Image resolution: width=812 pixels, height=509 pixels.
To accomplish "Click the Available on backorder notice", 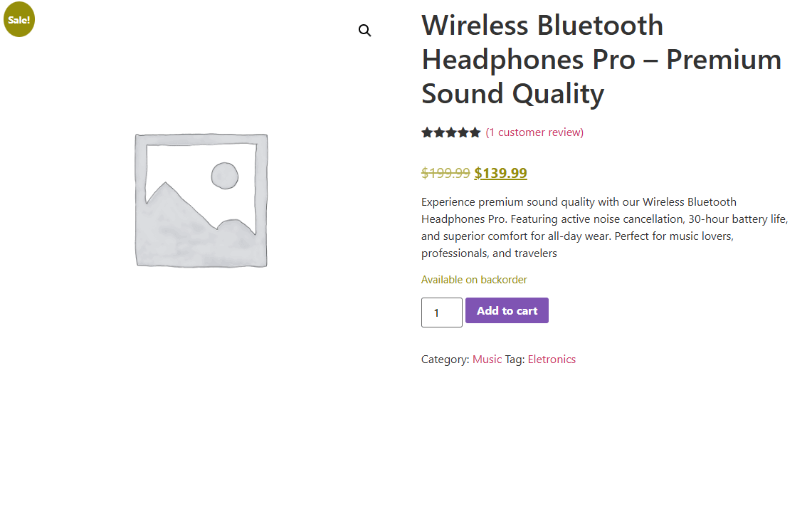I will [x=474, y=280].
